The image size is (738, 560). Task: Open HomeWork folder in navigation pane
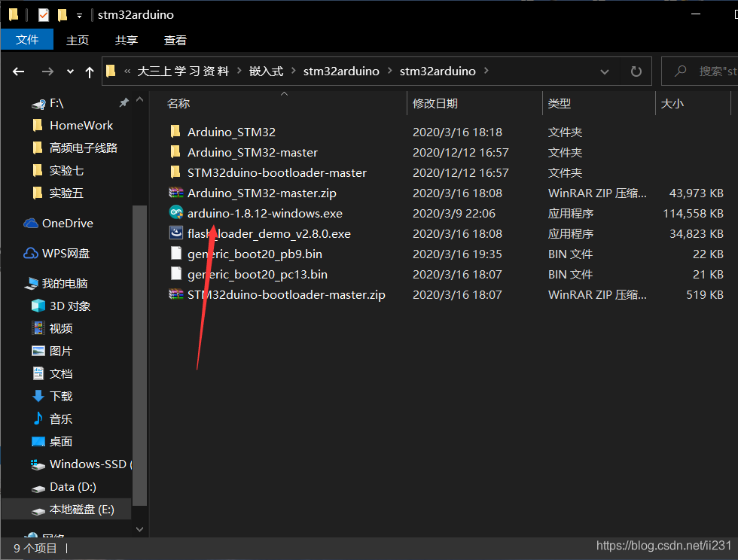click(x=81, y=125)
